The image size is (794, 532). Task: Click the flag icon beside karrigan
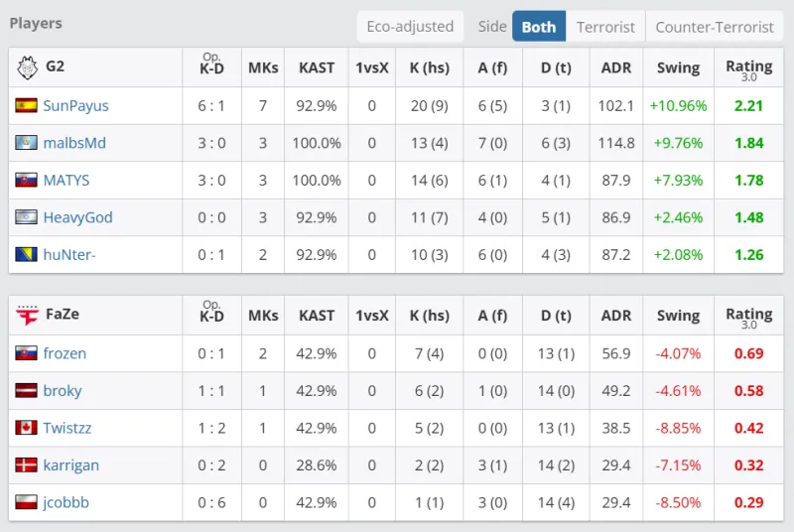tap(26, 465)
